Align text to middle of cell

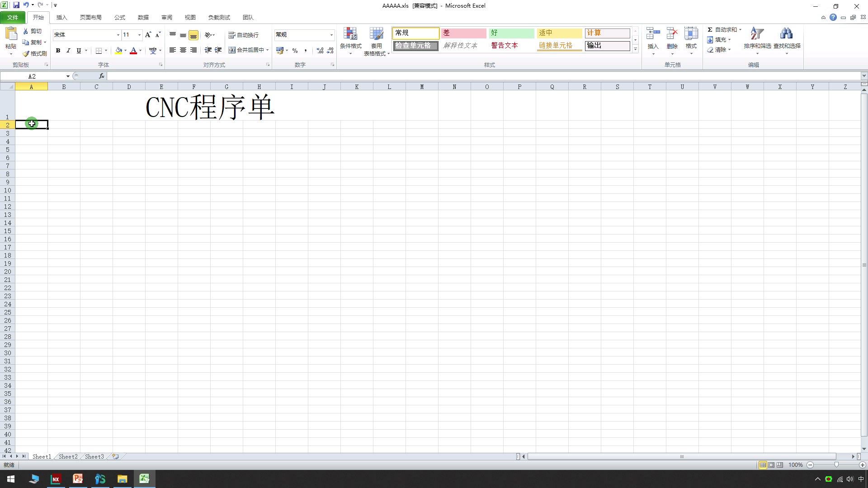[x=183, y=35]
